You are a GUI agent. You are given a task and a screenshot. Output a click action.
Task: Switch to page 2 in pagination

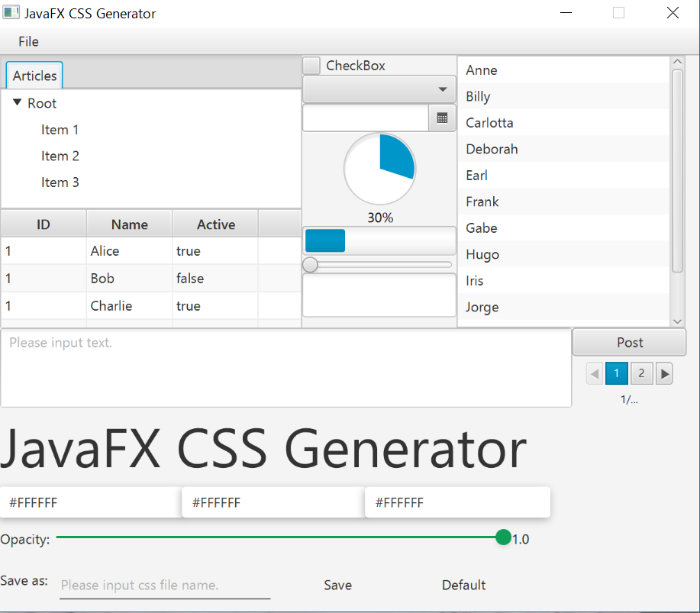point(641,373)
